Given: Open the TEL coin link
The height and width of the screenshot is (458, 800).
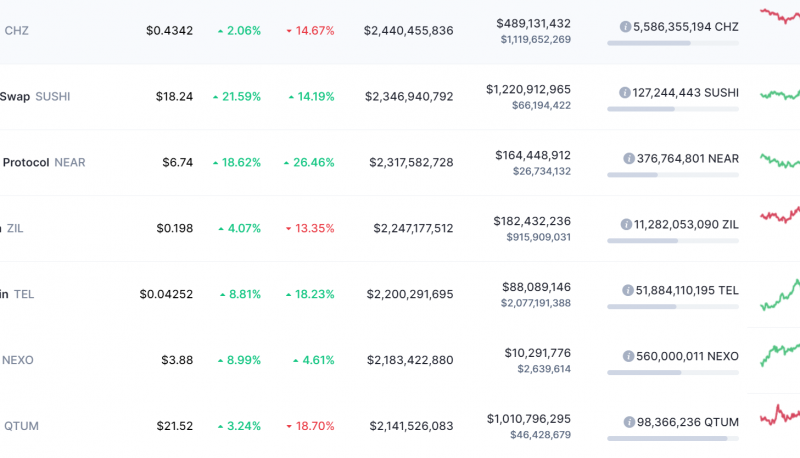Looking at the screenshot, I should click(x=17, y=294).
